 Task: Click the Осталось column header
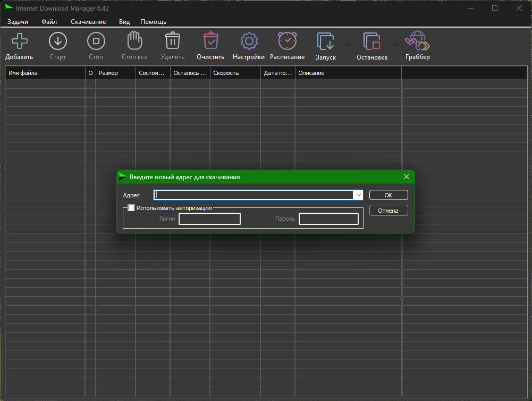point(190,73)
